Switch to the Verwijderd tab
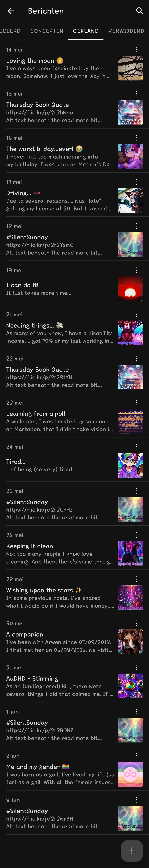 click(x=126, y=31)
